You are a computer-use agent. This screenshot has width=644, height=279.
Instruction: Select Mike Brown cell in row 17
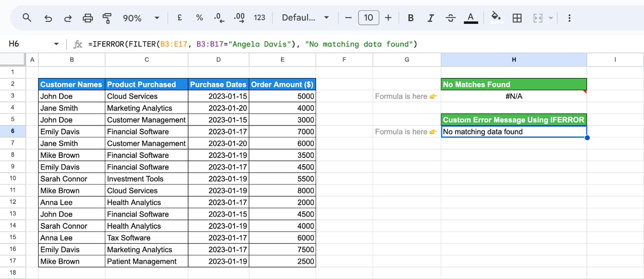point(72,262)
